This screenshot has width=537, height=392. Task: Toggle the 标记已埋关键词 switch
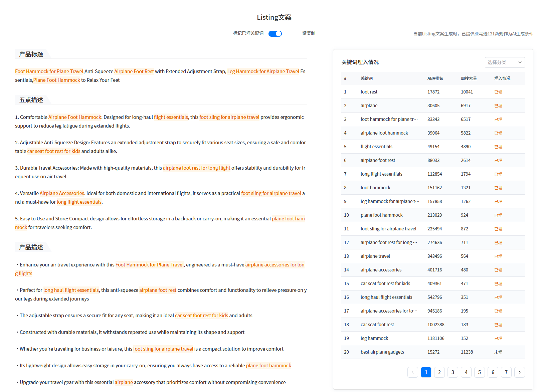(275, 34)
